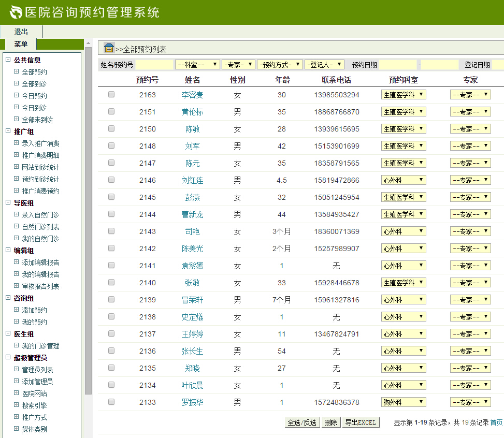Open the -预约方式- filter dropdown

(x=280, y=65)
